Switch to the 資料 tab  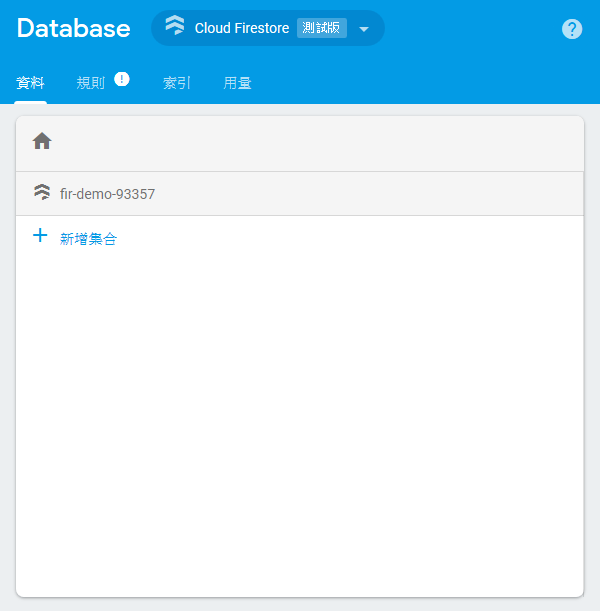pyautogui.click(x=30, y=83)
